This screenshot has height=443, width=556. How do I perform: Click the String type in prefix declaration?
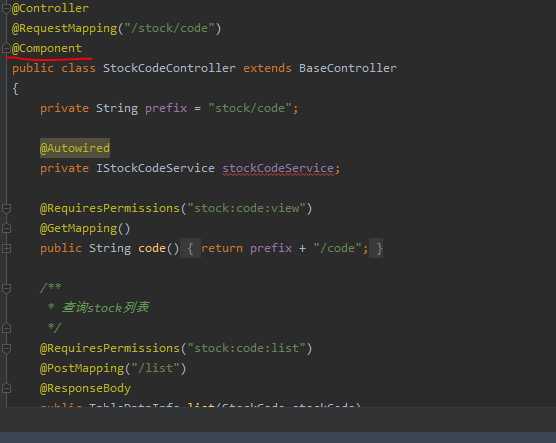pyautogui.click(x=117, y=108)
